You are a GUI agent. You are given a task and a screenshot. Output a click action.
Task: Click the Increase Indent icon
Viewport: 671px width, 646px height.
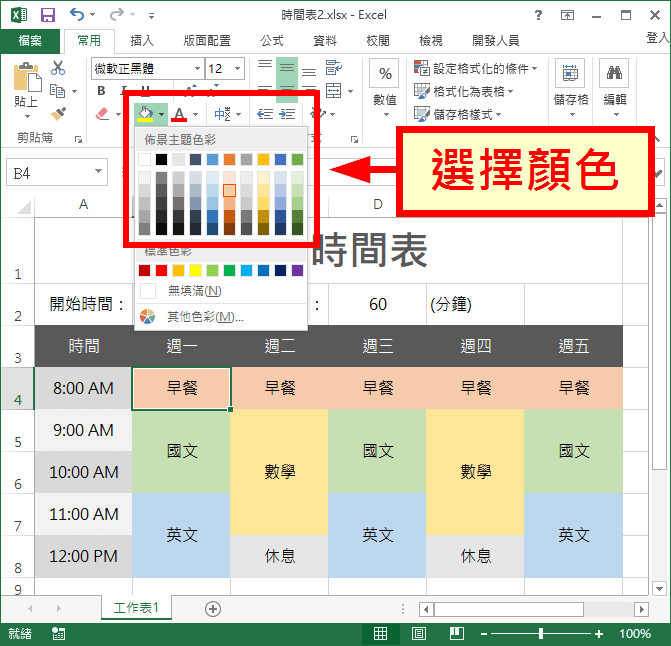287,114
